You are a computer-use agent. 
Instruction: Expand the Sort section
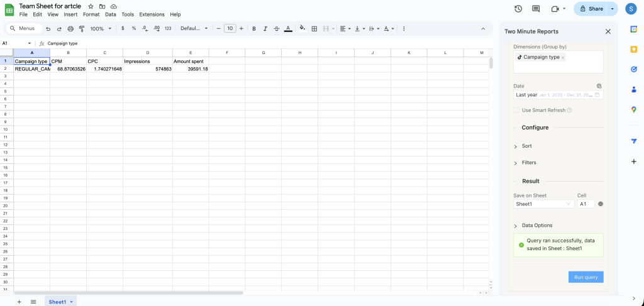pos(526,146)
